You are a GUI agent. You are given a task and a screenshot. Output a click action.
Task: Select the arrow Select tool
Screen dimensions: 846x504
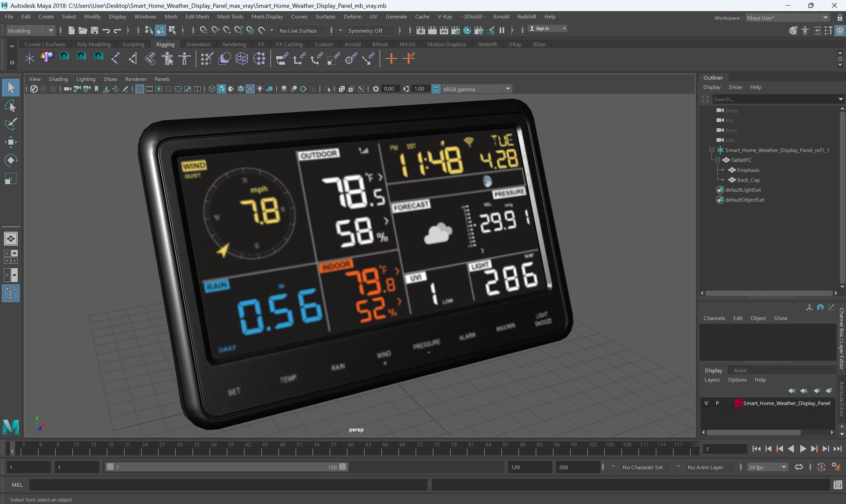11,87
